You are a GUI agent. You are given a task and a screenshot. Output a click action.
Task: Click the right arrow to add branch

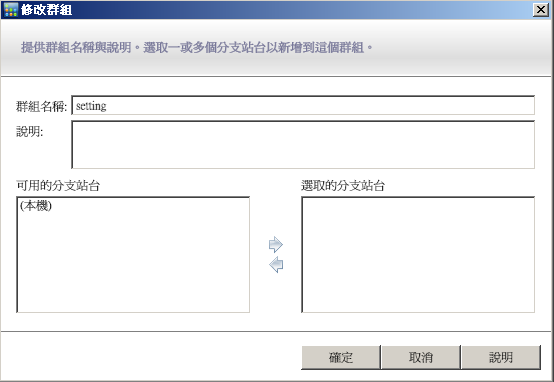tap(276, 245)
